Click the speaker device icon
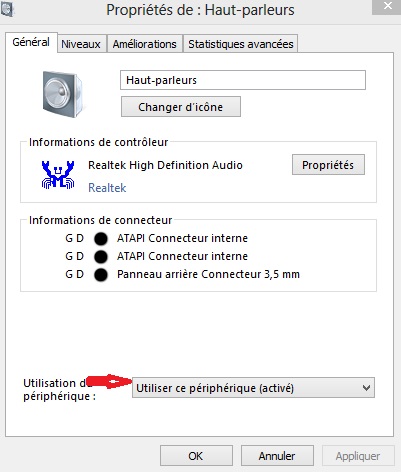The image size is (401, 472). pos(63,94)
